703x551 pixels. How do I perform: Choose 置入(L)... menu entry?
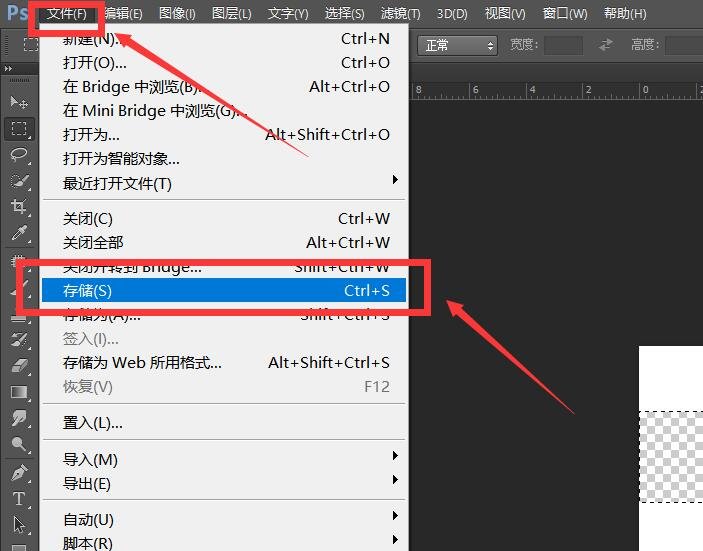pyautogui.click(x=223, y=422)
